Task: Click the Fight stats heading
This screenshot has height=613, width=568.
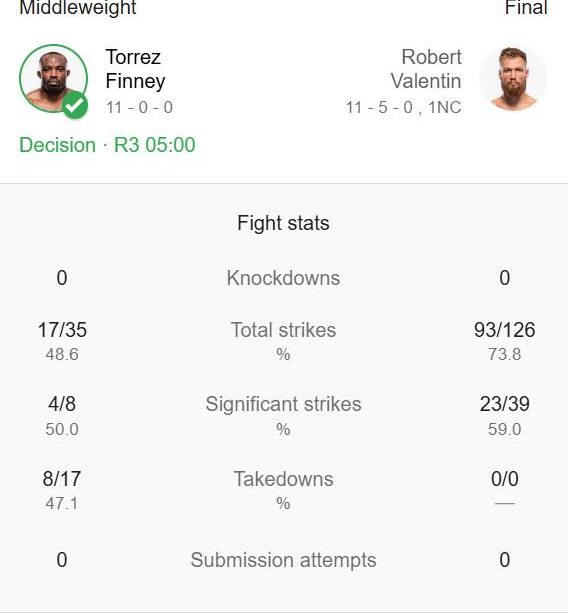Action: (283, 223)
